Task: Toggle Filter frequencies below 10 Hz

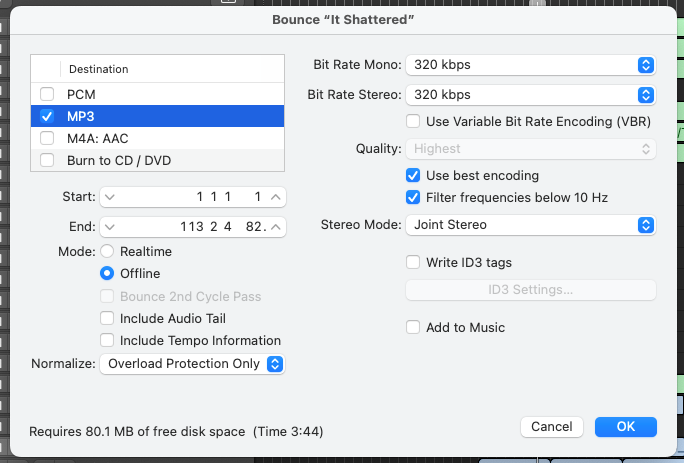Action: click(413, 197)
